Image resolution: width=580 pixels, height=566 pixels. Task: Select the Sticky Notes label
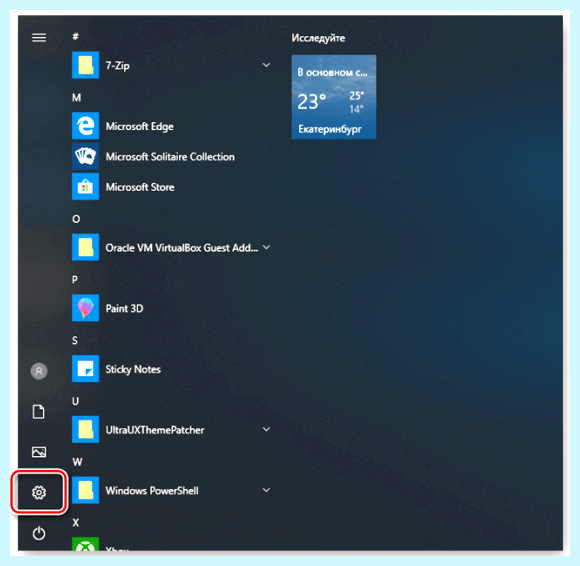(x=133, y=369)
